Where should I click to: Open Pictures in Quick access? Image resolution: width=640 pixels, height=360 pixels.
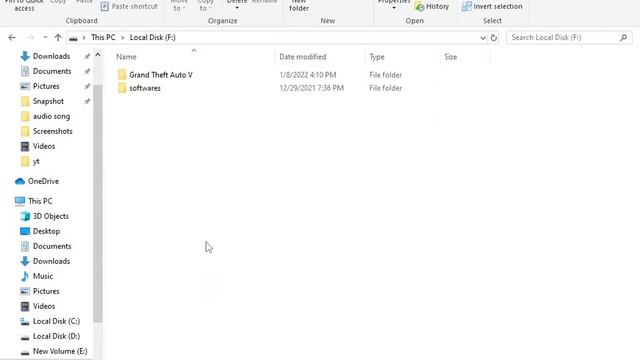tap(46, 86)
